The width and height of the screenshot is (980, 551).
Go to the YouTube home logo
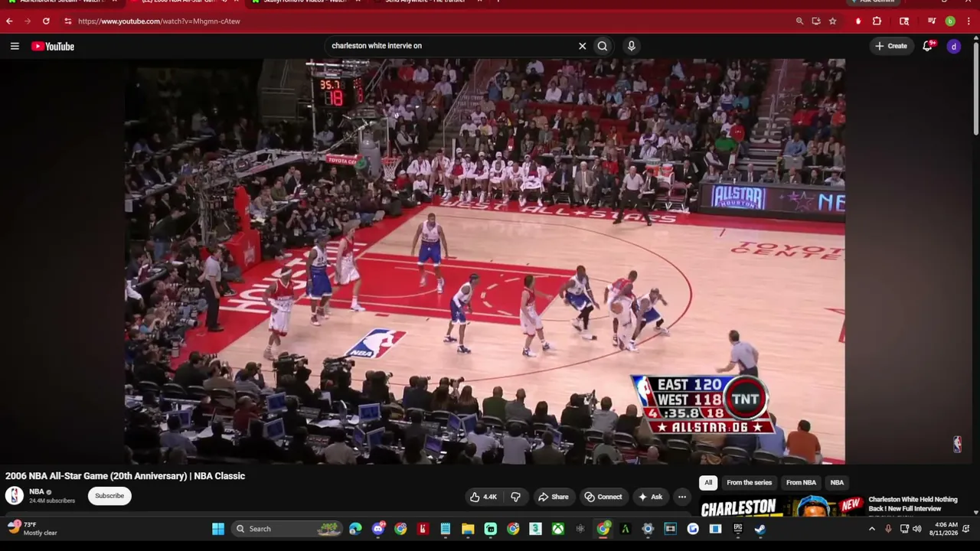53,46
